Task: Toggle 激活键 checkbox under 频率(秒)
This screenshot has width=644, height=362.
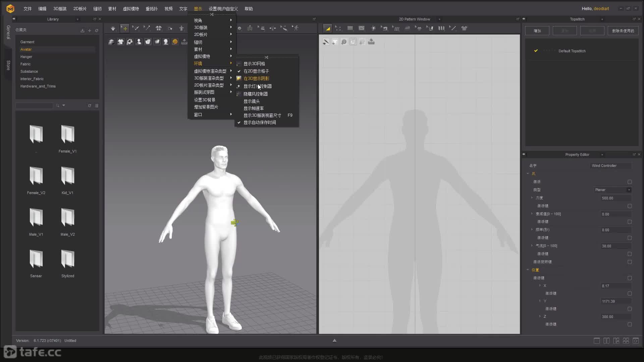Action: (630, 238)
